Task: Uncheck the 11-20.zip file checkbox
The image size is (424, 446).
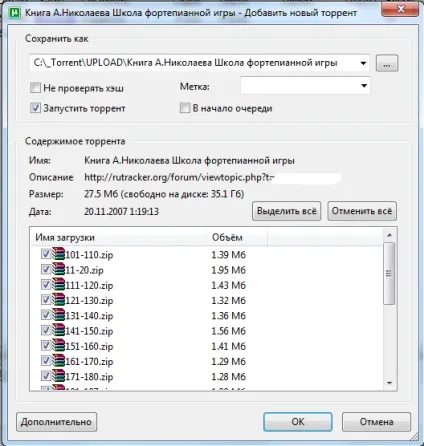Action: coord(46,269)
